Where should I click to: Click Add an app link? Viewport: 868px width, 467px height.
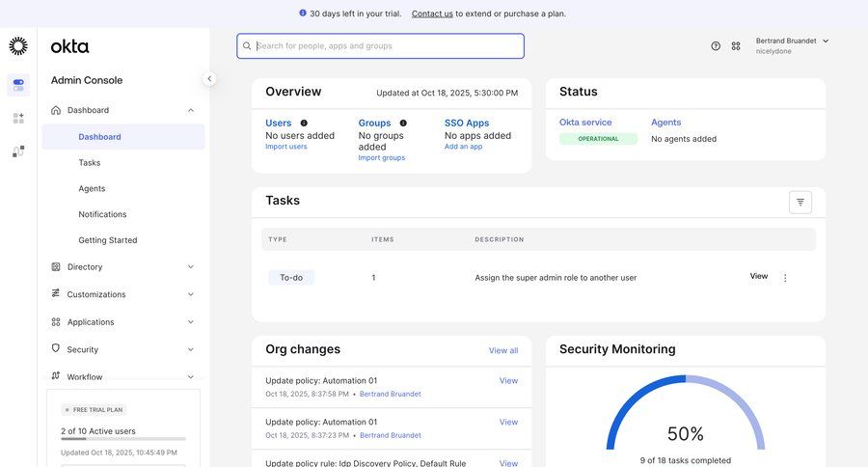click(x=463, y=147)
